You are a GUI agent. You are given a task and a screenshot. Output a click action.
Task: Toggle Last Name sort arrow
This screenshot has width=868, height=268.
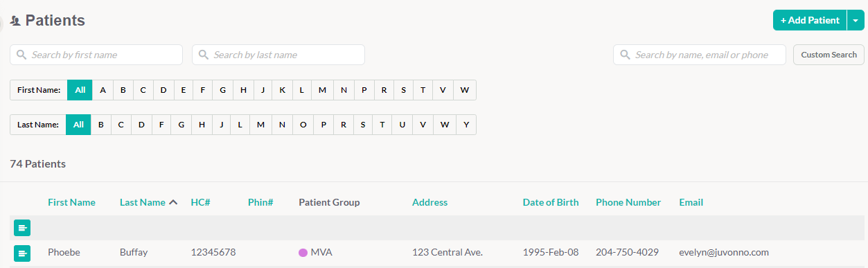[173, 202]
